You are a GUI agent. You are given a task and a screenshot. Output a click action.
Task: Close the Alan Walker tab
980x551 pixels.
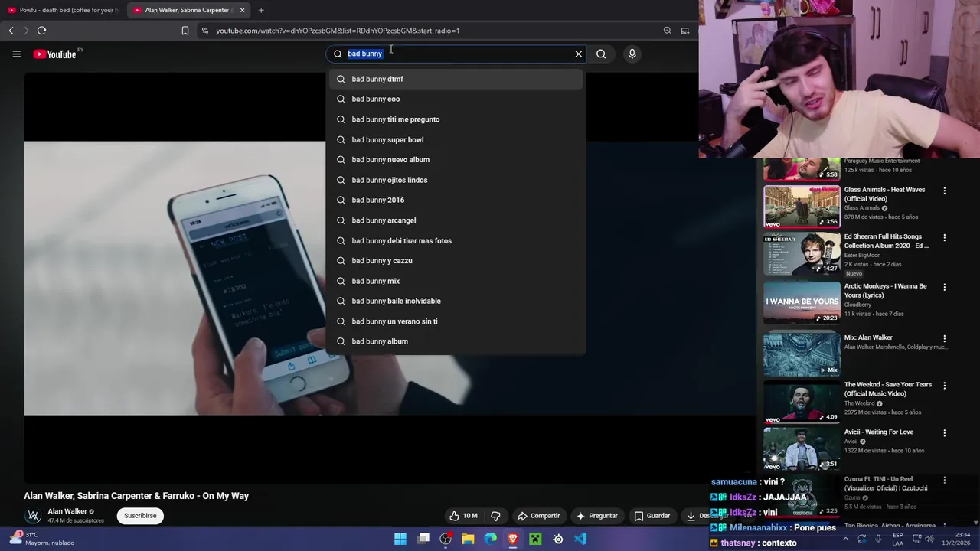(242, 10)
